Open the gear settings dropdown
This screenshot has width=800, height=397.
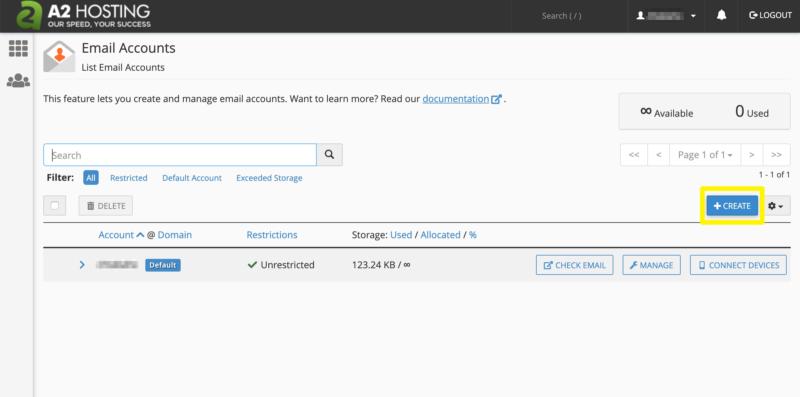pyautogui.click(x=776, y=206)
